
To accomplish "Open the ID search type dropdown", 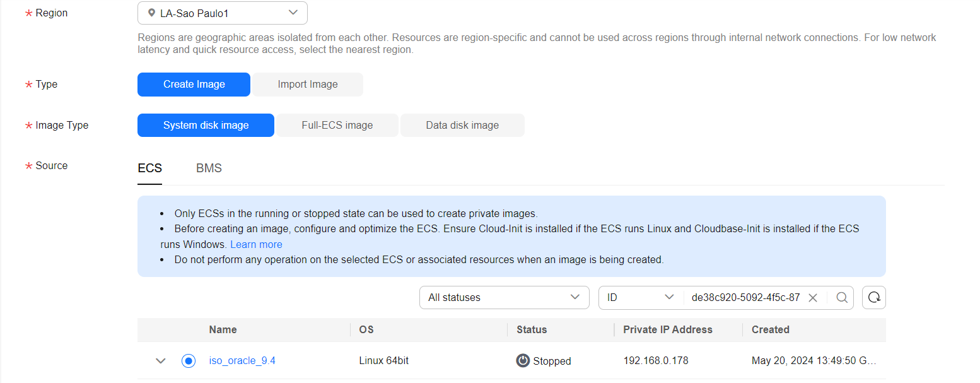I will click(640, 298).
